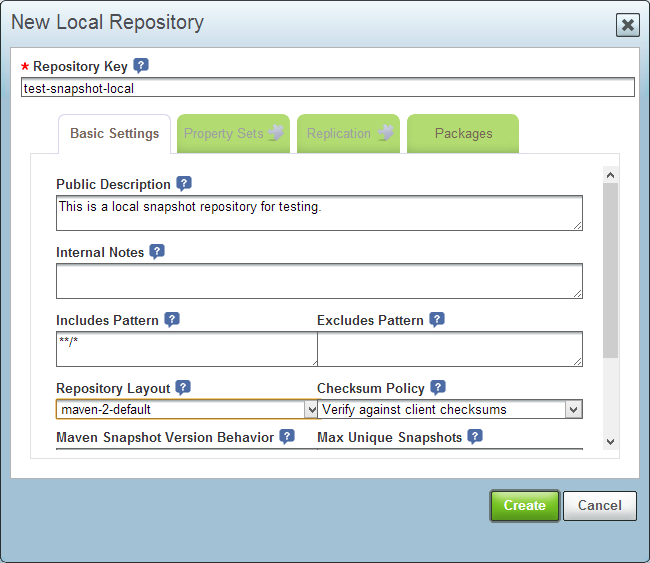650x563 pixels.
Task: Click help icon beside Public Description
Action: [x=184, y=184]
